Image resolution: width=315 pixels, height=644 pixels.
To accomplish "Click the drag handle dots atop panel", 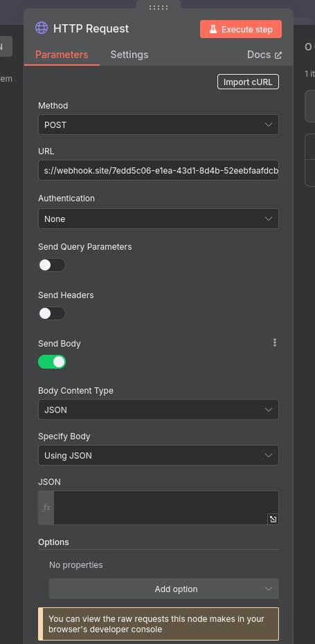I will click(159, 8).
